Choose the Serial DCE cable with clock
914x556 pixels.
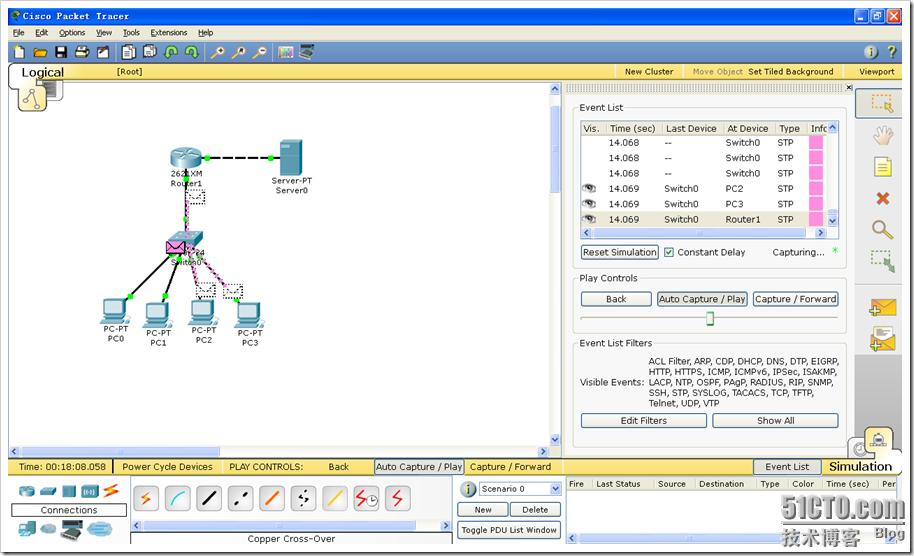pyautogui.click(x=366, y=499)
